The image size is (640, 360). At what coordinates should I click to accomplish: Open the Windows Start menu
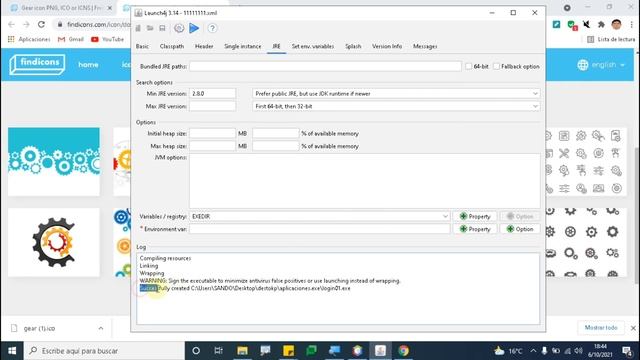pos(12,351)
